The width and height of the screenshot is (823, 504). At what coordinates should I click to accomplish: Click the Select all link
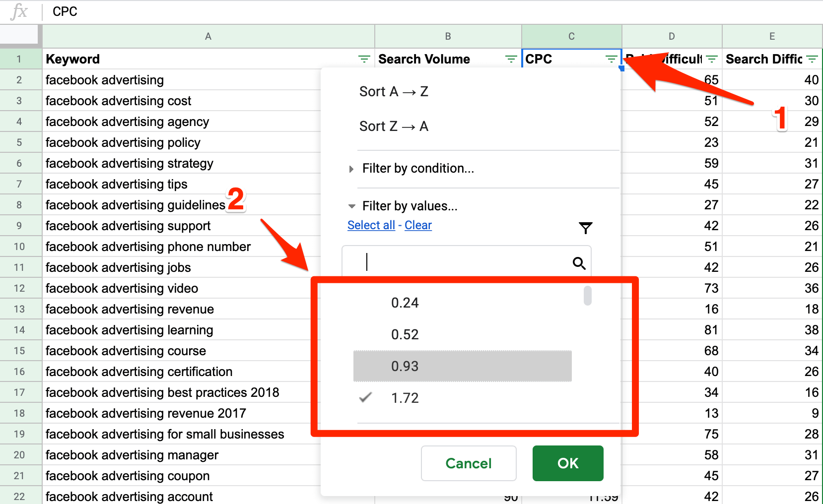[x=371, y=225]
